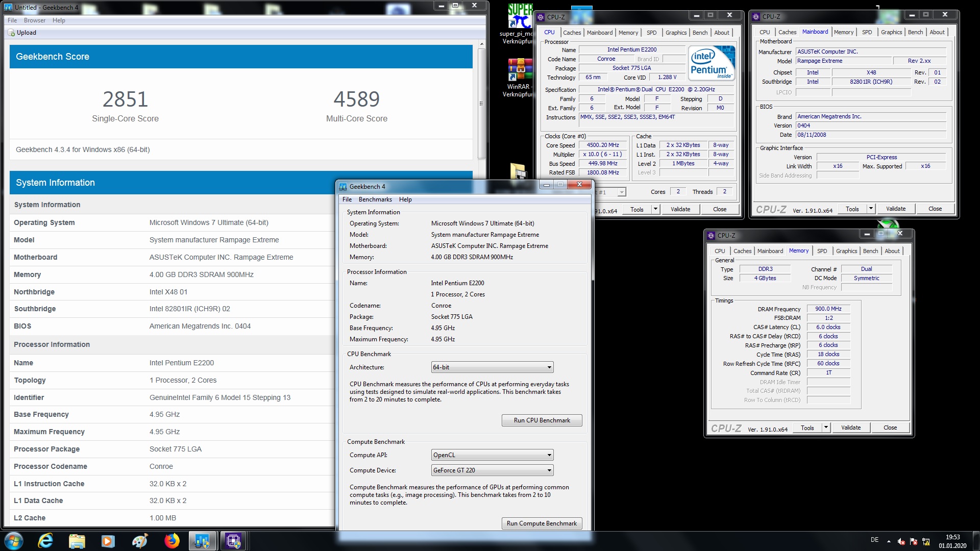Click CPU-Z Mainboard window title icon
The image size is (980, 551).
pyautogui.click(x=756, y=17)
